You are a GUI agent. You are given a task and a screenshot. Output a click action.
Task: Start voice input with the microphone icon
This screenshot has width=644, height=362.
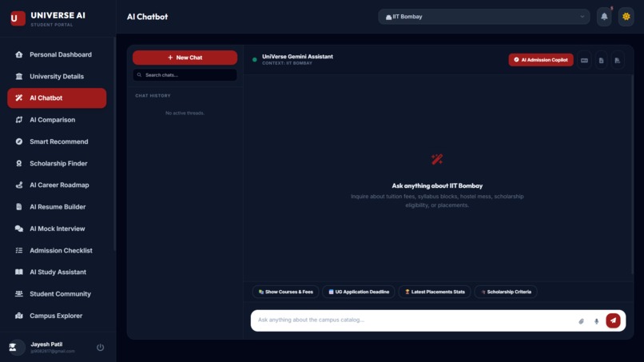596,321
